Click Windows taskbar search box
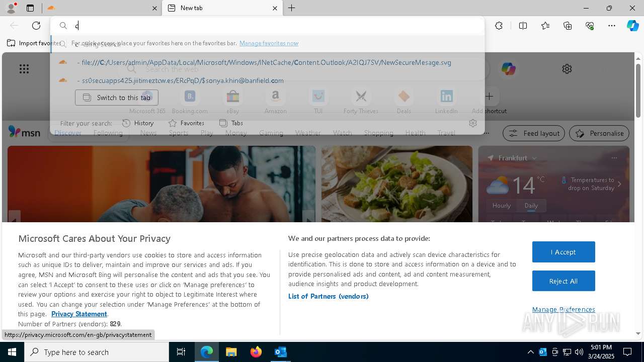644x362 pixels. pos(97,352)
